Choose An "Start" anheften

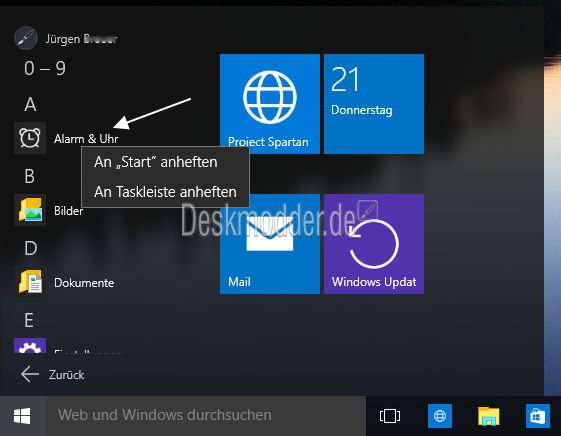[x=165, y=162]
